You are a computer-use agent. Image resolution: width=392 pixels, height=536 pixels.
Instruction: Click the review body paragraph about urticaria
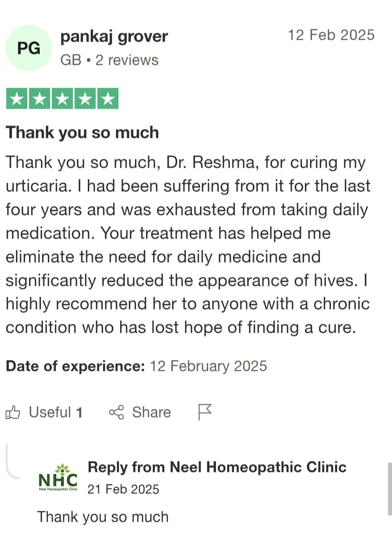[x=187, y=245]
